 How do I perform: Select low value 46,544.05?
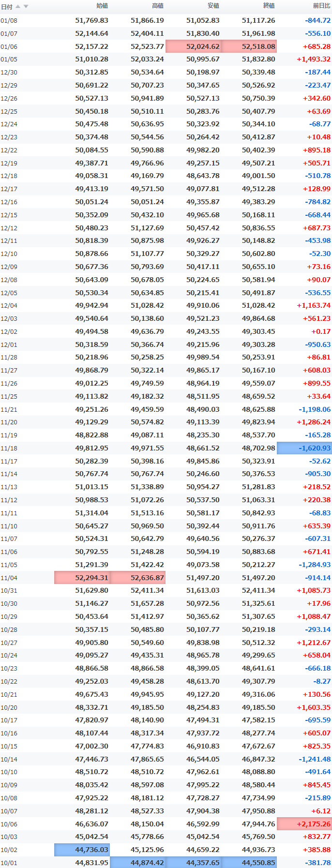tap(203, 759)
